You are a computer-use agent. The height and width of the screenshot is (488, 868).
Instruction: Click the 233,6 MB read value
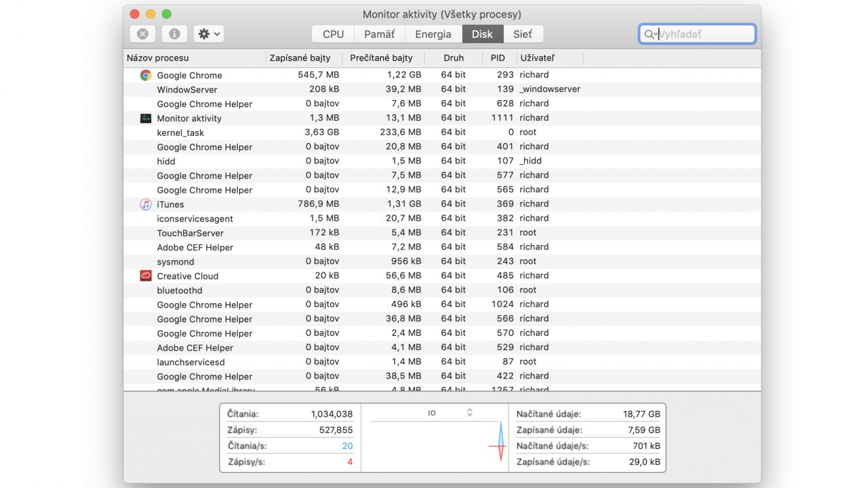401,132
